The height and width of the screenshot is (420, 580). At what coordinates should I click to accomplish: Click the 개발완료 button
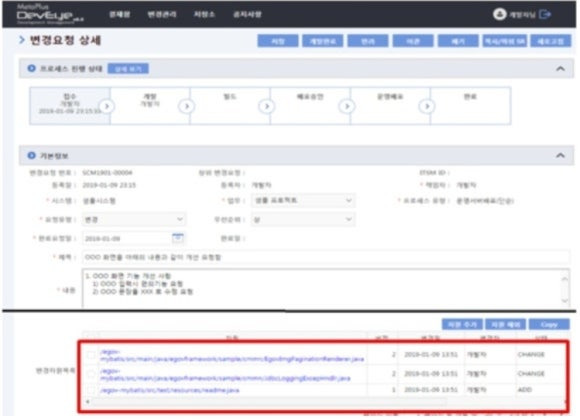323,41
